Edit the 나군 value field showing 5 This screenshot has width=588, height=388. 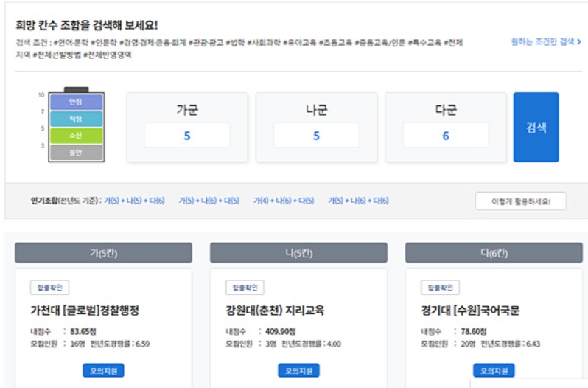pos(317,135)
